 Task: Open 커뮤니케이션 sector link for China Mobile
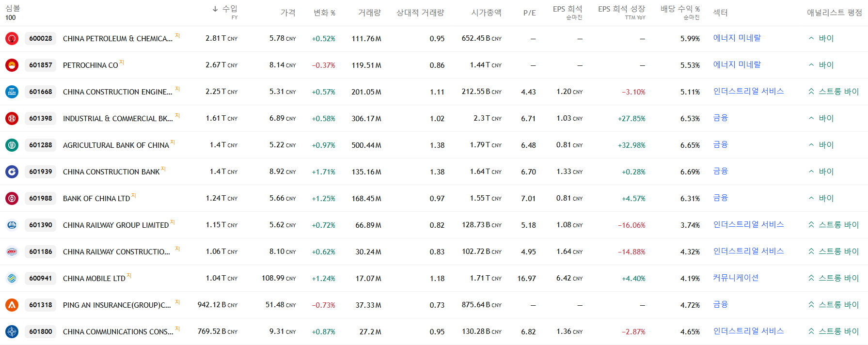(x=736, y=278)
